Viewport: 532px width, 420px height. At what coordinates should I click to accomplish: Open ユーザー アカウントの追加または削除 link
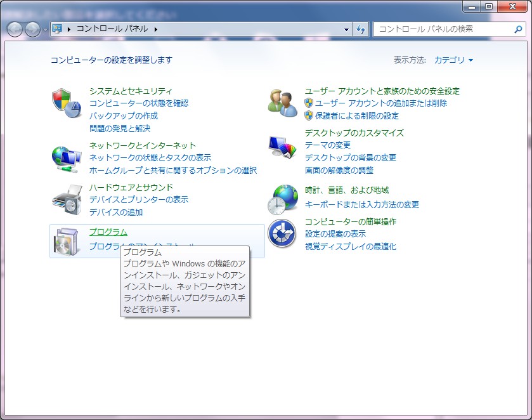pyautogui.click(x=381, y=103)
